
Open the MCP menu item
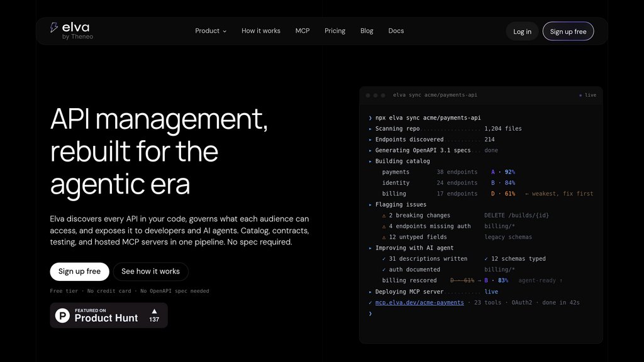coord(303,31)
